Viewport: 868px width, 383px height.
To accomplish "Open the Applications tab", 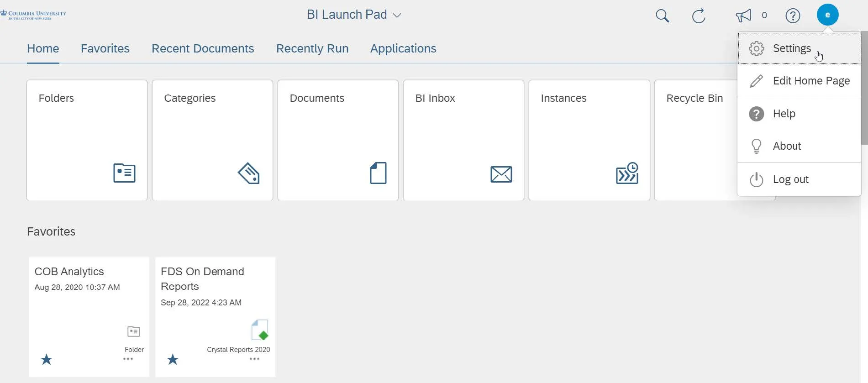I will click(403, 48).
